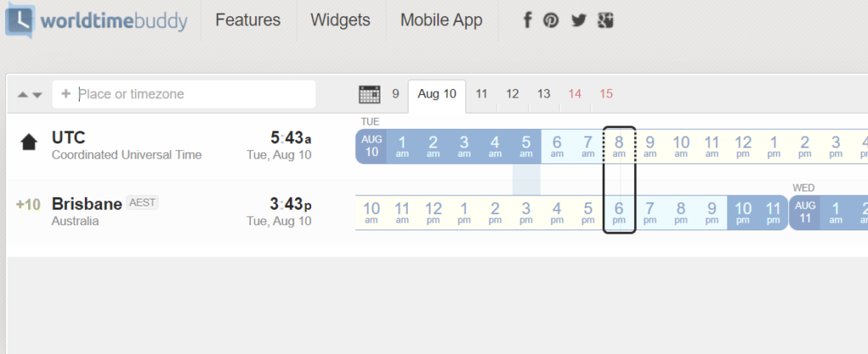This screenshot has width=868, height=354.
Task: Switch to date tab 11
Action: 481,94
